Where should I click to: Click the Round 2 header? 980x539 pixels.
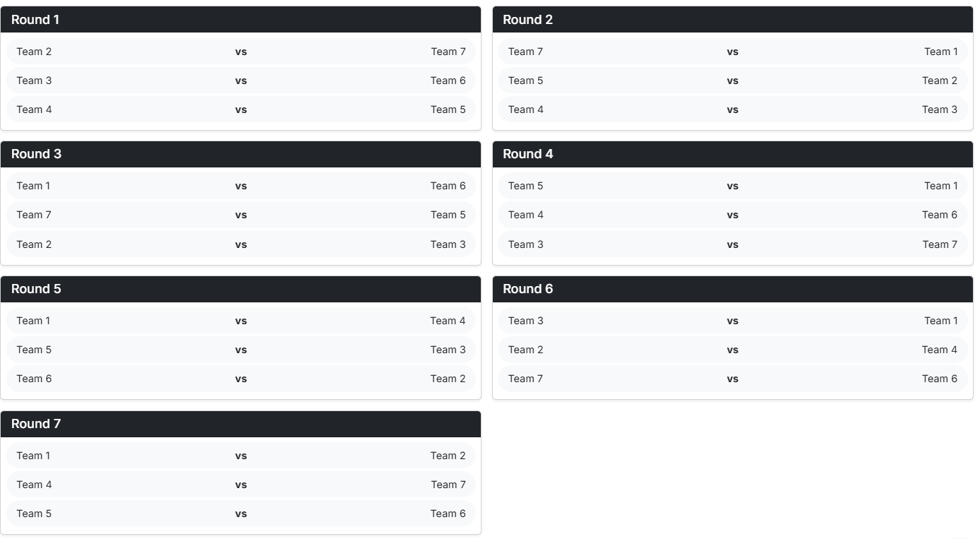(528, 20)
